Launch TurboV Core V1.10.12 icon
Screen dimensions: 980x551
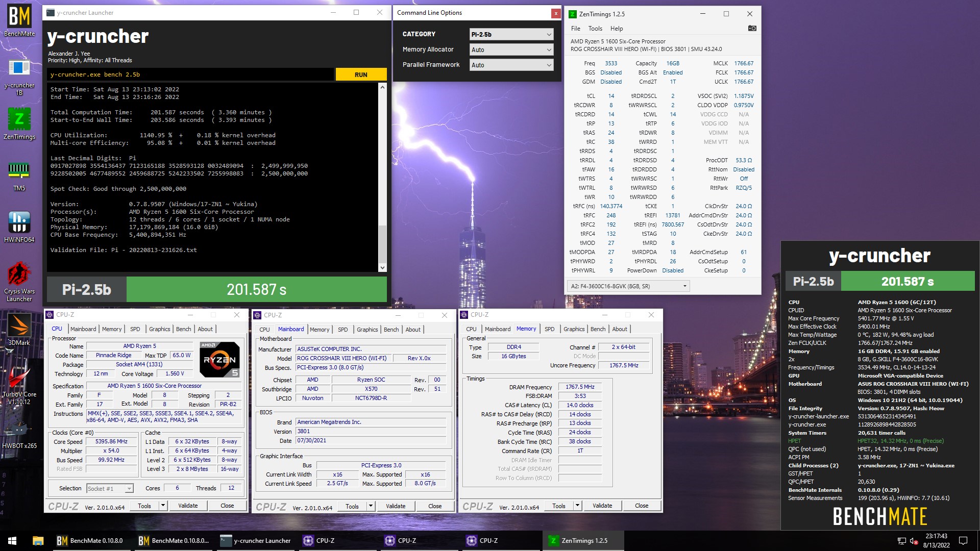pos(19,385)
